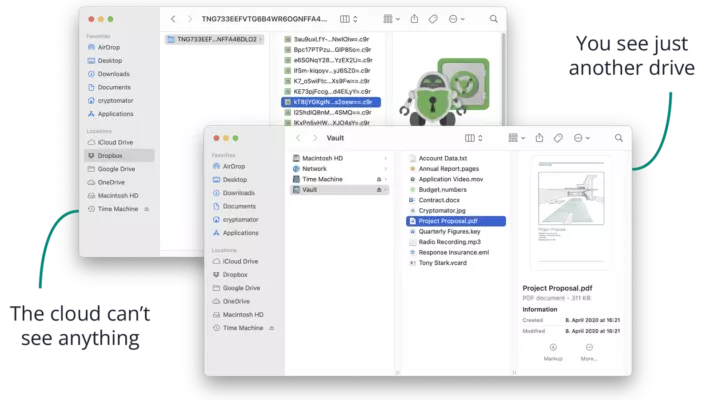
Task: Eject the Vault drive in the column list
Action: [x=379, y=190]
